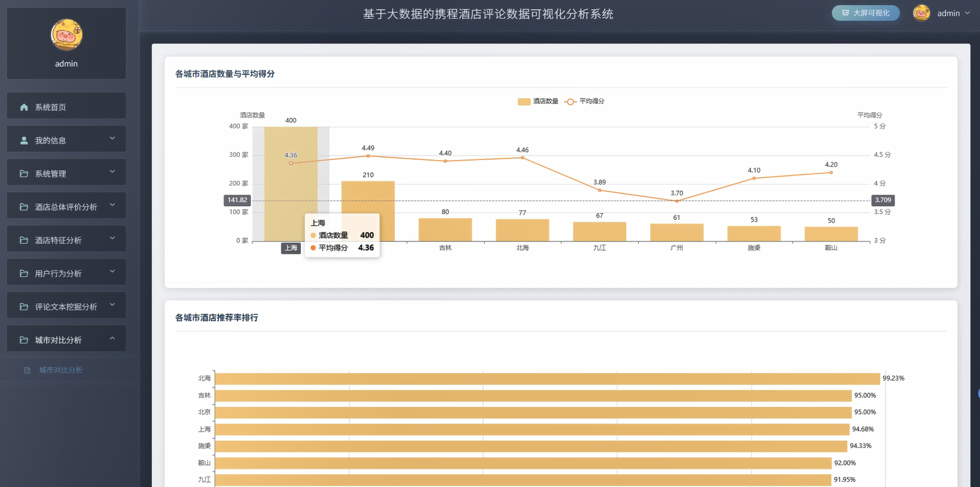The height and width of the screenshot is (487, 980).
Task: Click the 施秉 bar showing 53
Action: pyautogui.click(x=754, y=234)
